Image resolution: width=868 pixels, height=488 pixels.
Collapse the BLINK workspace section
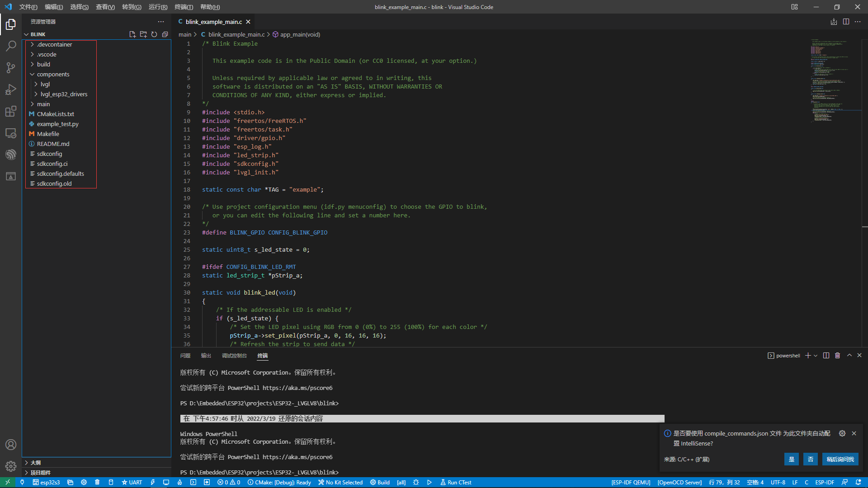tap(38, 34)
